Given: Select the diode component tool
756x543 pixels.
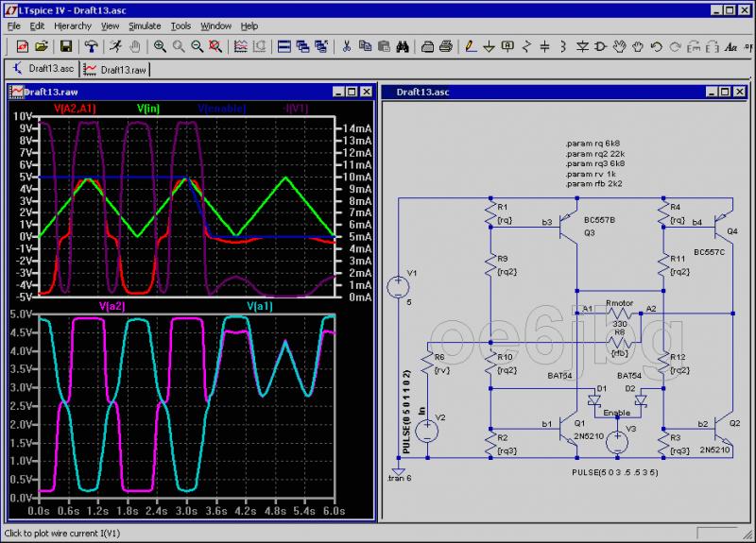Looking at the screenshot, I should tap(581, 45).
